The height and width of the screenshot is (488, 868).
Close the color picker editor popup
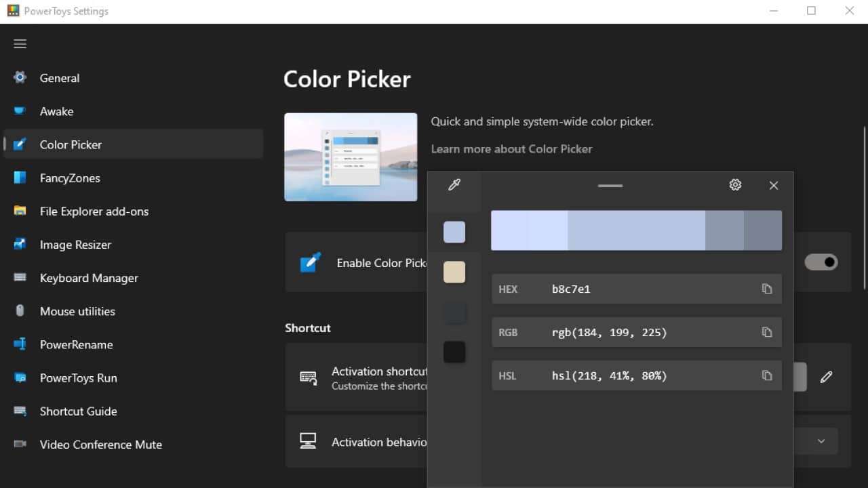774,185
